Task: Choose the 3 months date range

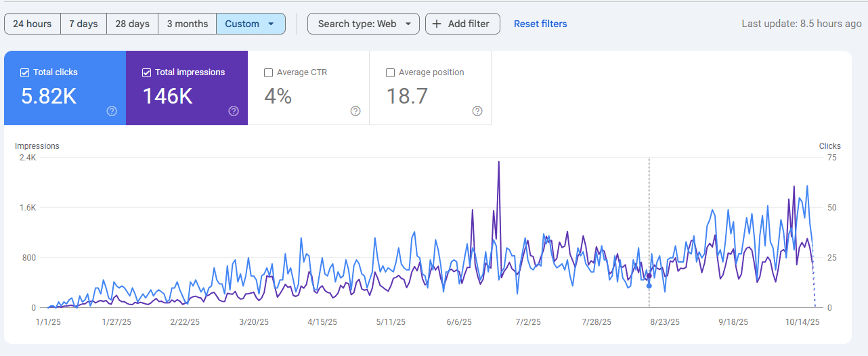Action: tap(188, 24)
